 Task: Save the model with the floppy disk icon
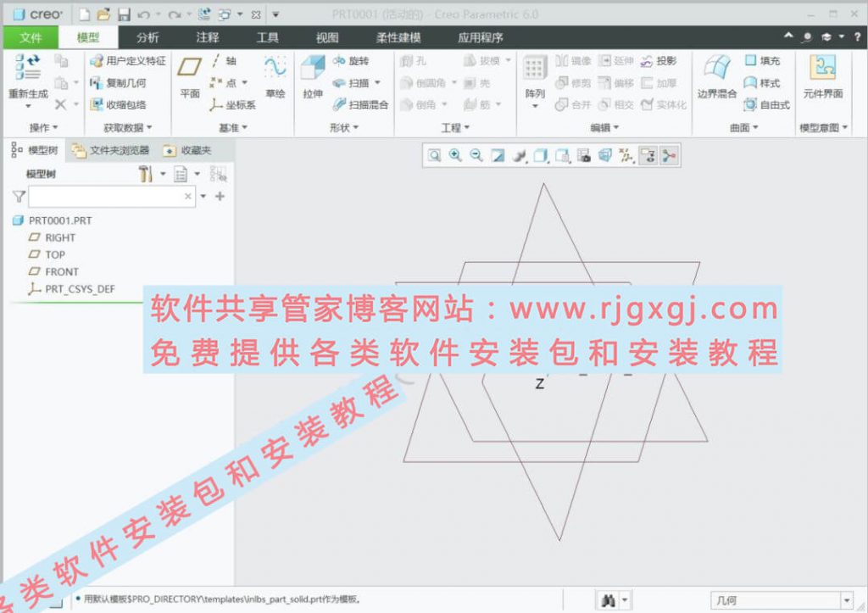(x=124, y=14)
